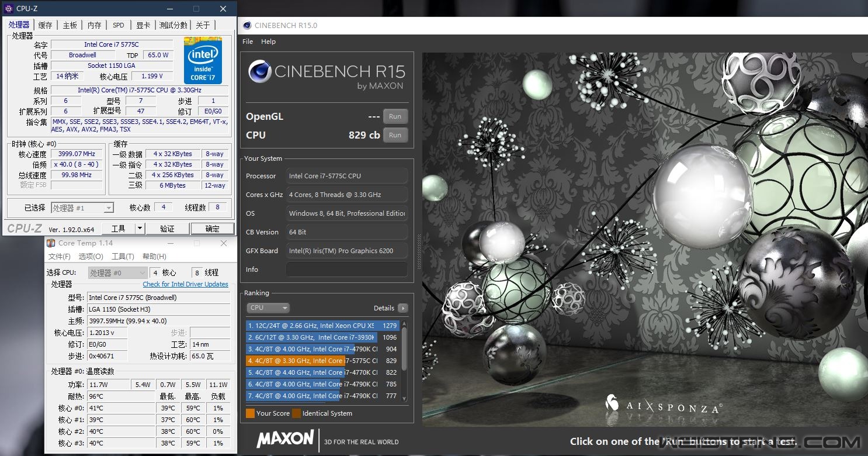
Task: Click the CPU-Z title bar icon
Action: point(9,9)
